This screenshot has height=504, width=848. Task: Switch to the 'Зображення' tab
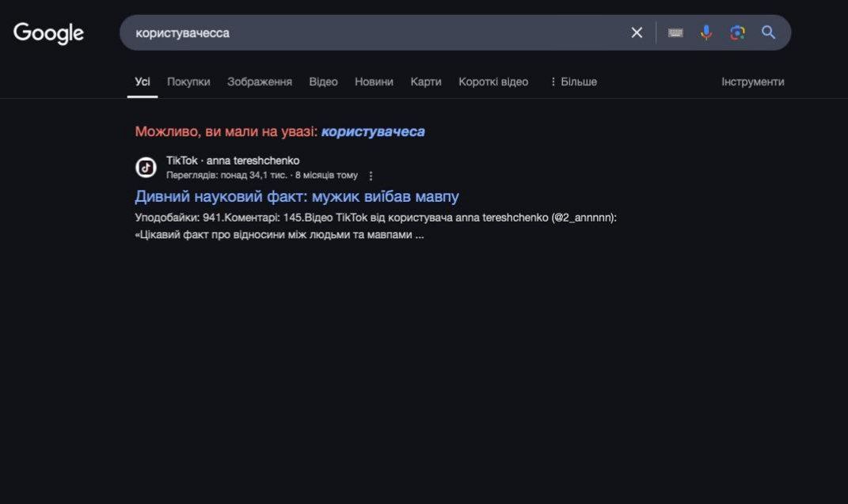click(x=260, y=81)
